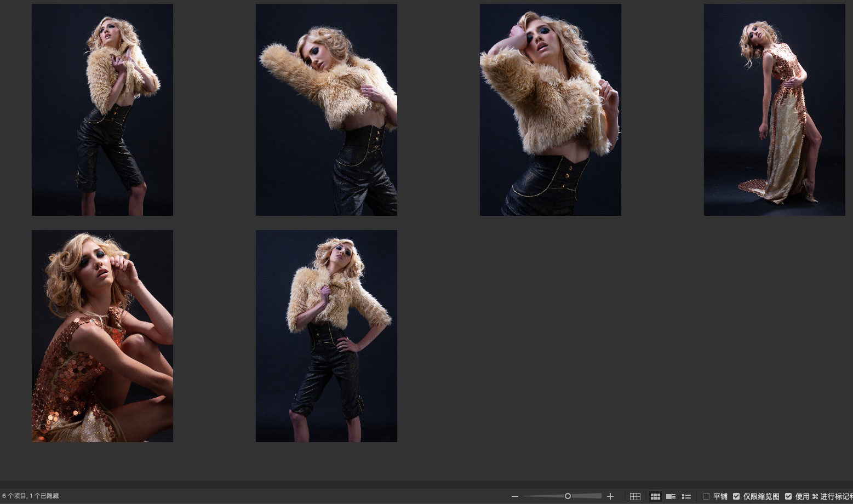Select photo with outstretched fur-sleeved arm

[x=327, y=110]
